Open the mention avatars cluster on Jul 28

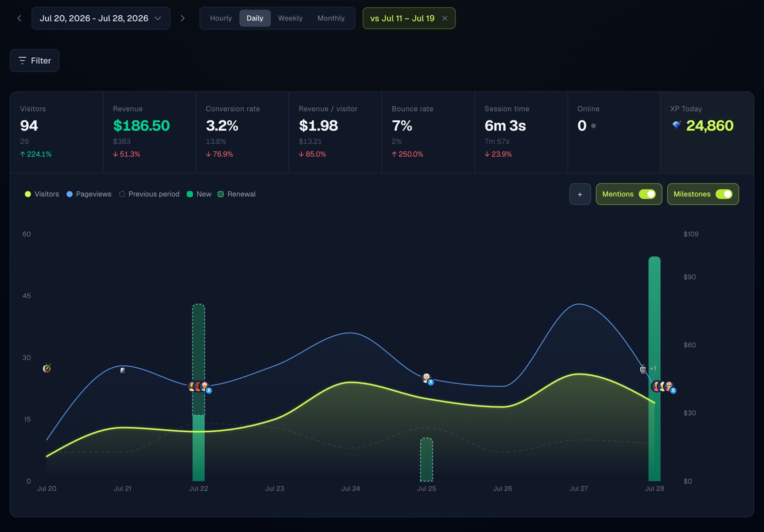click(x=663, y=387)
